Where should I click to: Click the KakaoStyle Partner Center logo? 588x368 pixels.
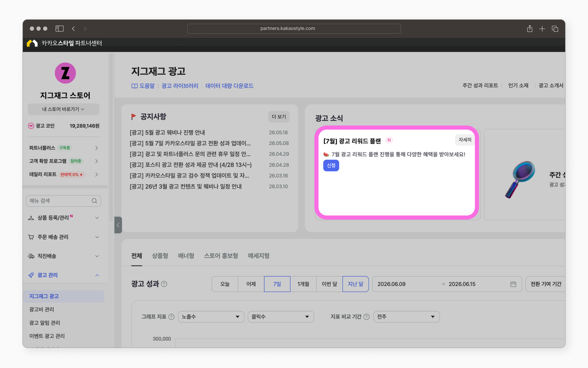(x=64, y=43)
